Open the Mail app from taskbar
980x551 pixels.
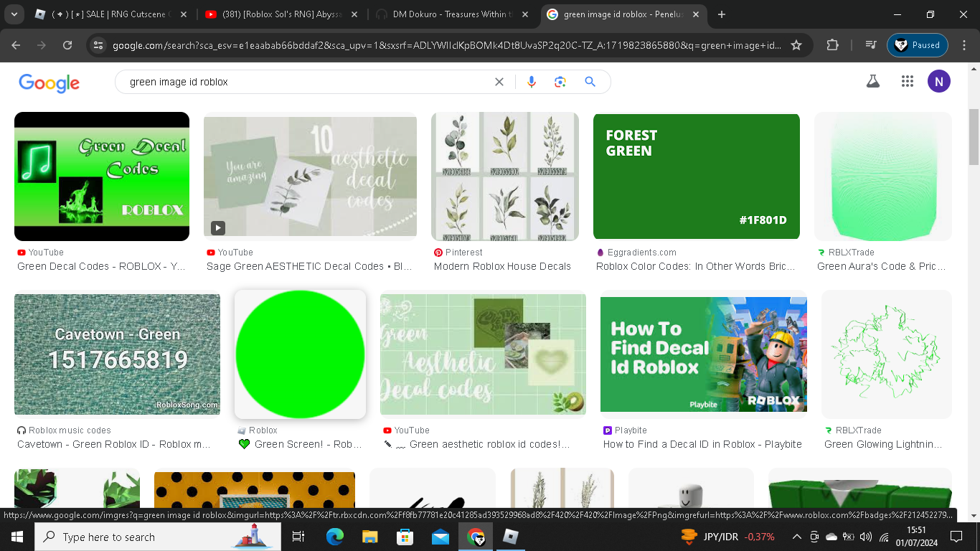[x=440, y=537]
